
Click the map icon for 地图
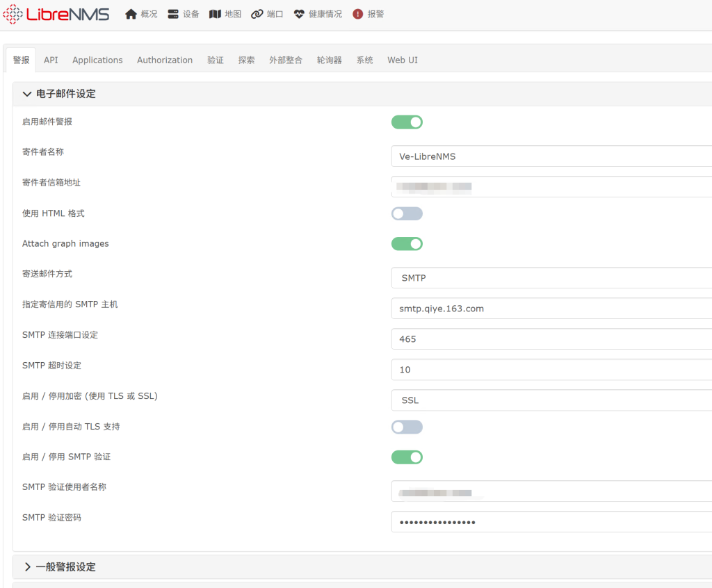coord(215,15)
